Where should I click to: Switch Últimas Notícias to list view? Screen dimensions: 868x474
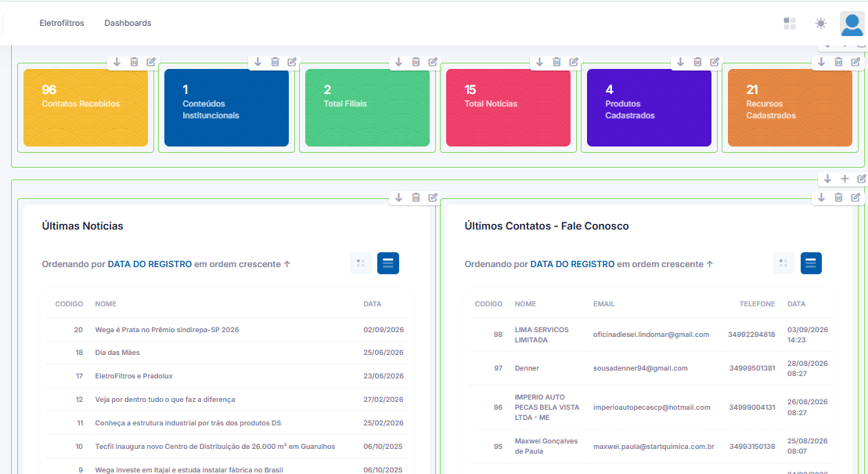click(x=388, y=263)
